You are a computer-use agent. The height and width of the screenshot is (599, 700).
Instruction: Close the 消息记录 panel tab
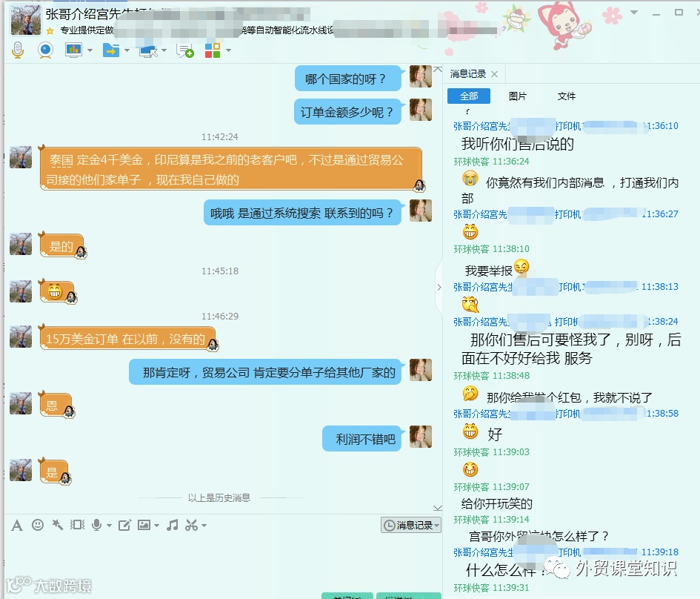494,74
